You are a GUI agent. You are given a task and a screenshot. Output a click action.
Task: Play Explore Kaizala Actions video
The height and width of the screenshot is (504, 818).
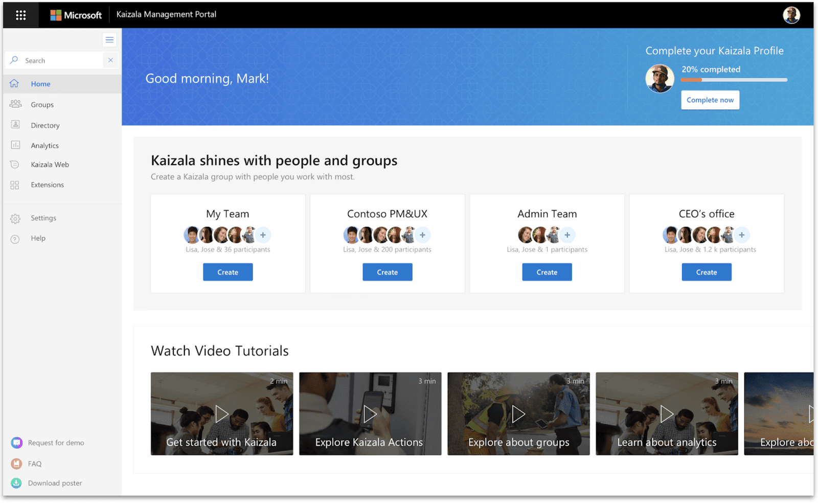[x=370, y=414]
